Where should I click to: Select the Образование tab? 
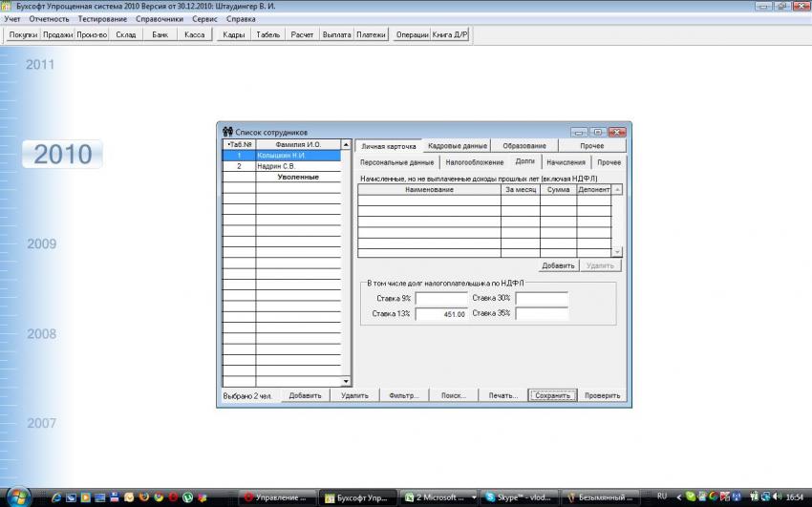524,146
